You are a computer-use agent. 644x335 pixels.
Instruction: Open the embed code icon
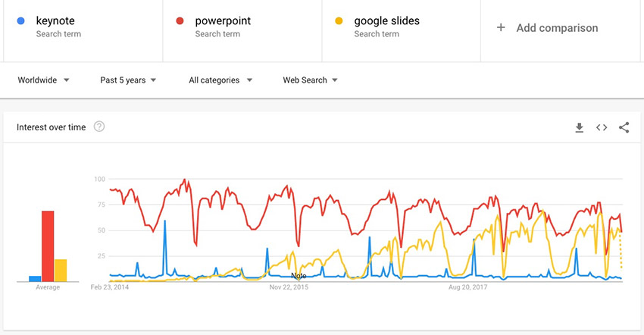(x=602, y=127)
